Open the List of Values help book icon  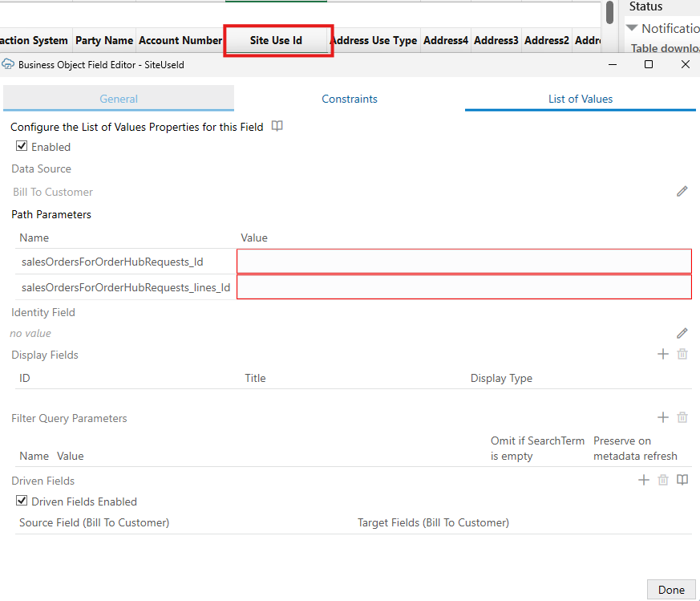coord(277,126)
